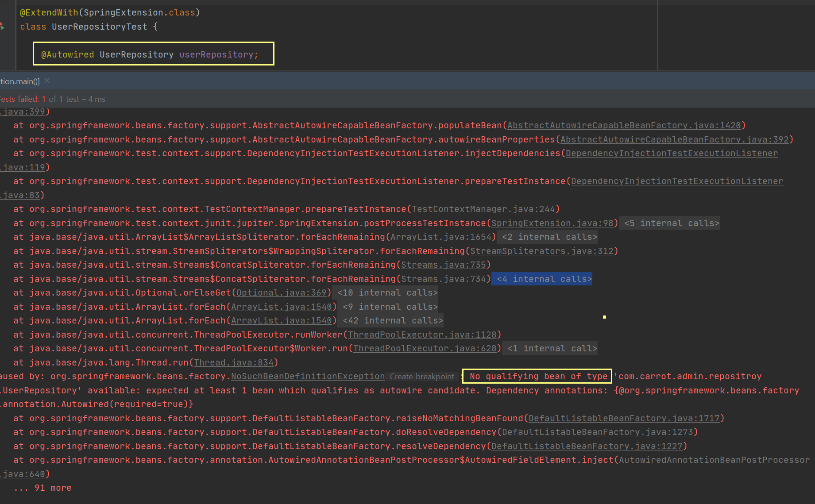Expand the highlighted 4 internal calls fold

(542, 279)
